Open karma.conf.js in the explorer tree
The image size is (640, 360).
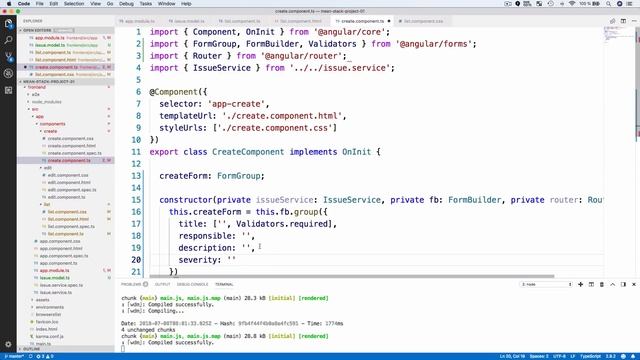49,336
